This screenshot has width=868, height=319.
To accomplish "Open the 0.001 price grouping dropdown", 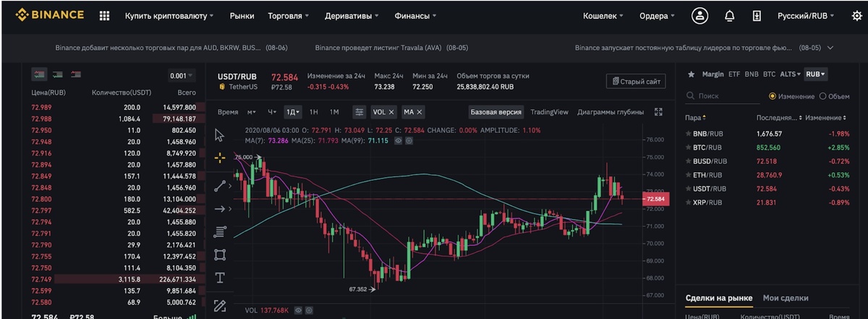I will (x=181, y=75).
